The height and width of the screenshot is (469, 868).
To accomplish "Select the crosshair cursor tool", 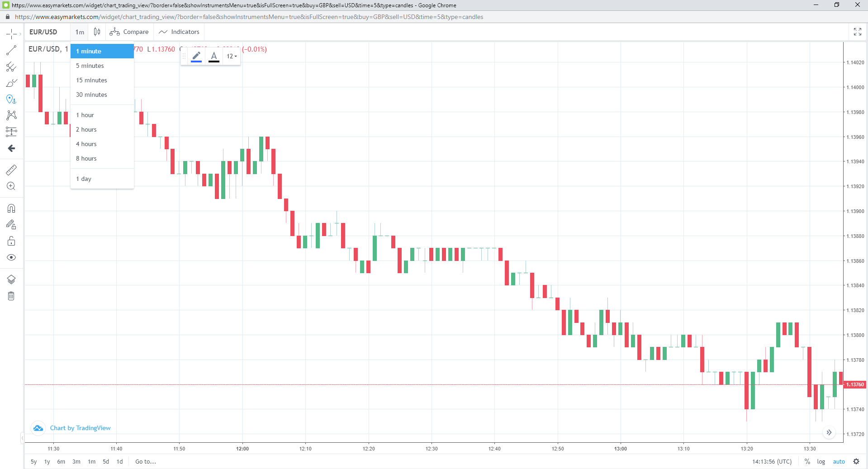I will pyautogui.click(x=11, y=34).
